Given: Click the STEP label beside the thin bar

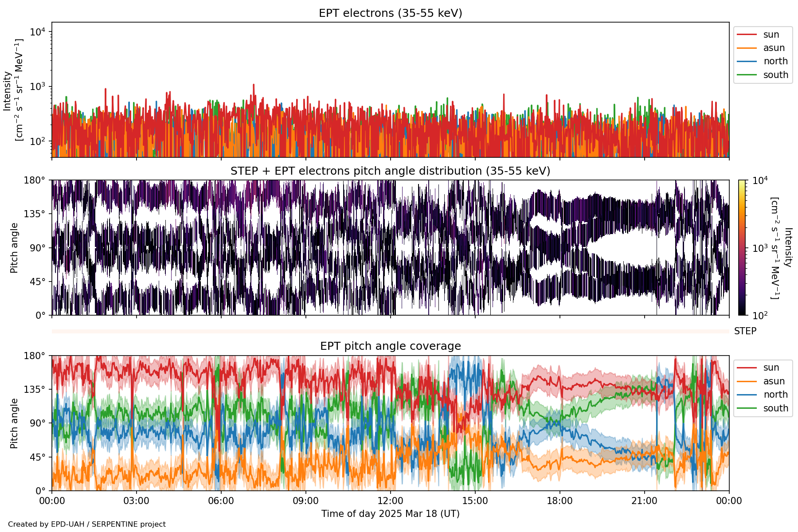Looking at the screenshot, I should (x=745, y=331).
